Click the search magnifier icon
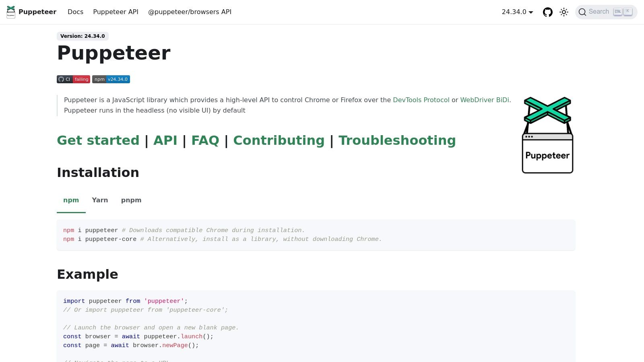Image resolution: width=644 pixels, height=362 pixels. 582,12
